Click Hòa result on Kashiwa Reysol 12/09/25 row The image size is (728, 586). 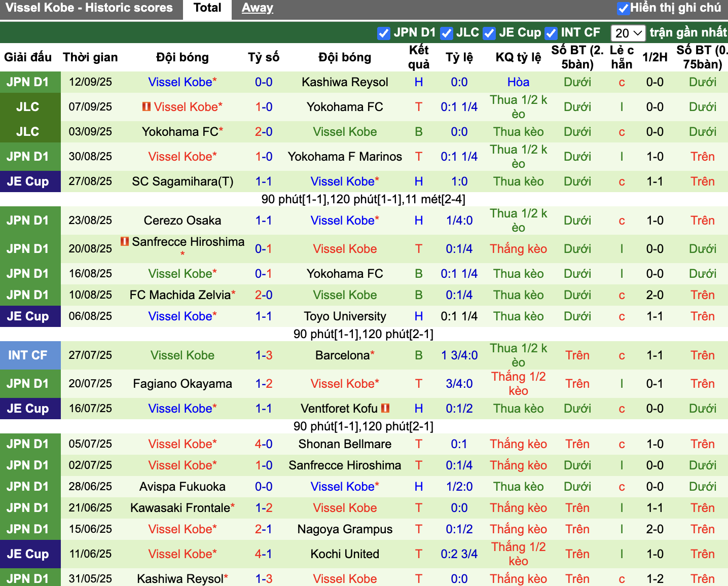coord(518,82)
